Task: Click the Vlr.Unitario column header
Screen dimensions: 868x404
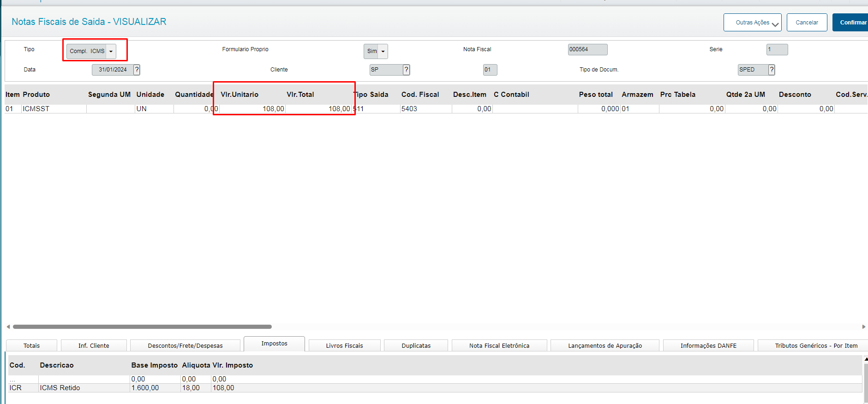Action: 239,95
